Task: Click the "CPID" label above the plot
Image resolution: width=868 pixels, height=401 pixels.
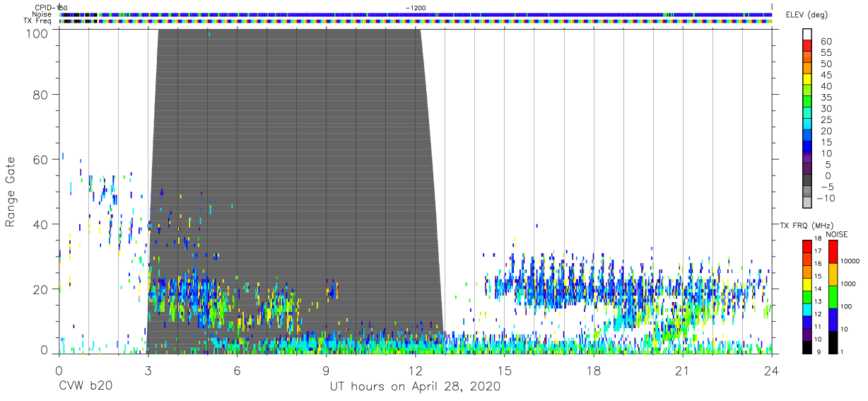Action: point(42,7)
